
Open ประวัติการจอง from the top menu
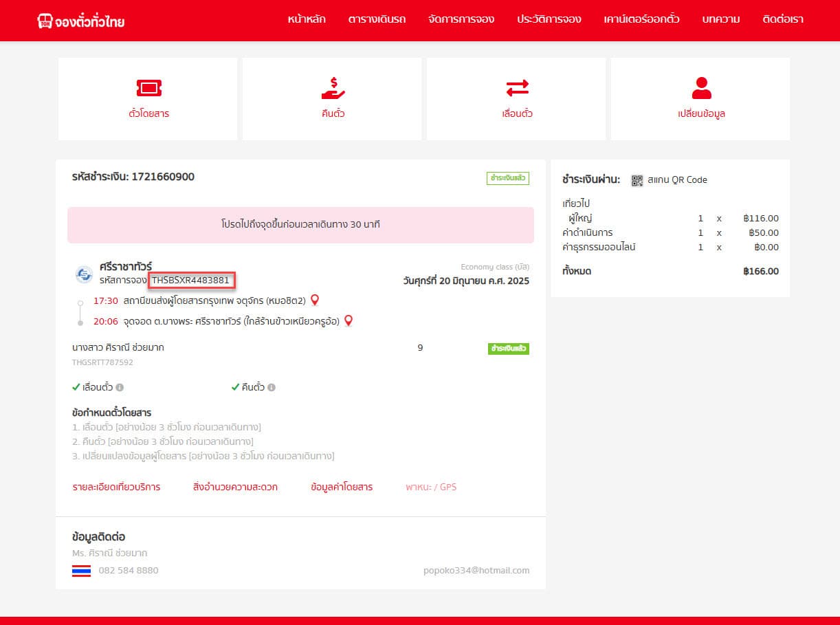tap(549, 19)
